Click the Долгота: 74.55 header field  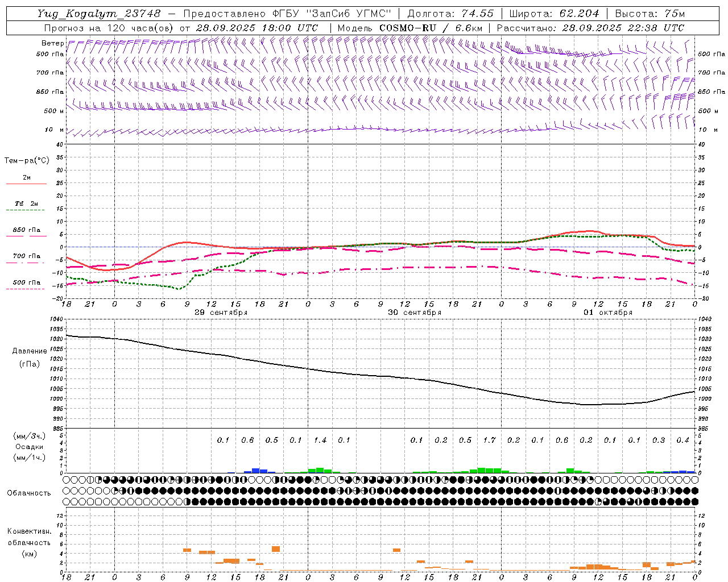pyautogui.click(x=450, y=14)
